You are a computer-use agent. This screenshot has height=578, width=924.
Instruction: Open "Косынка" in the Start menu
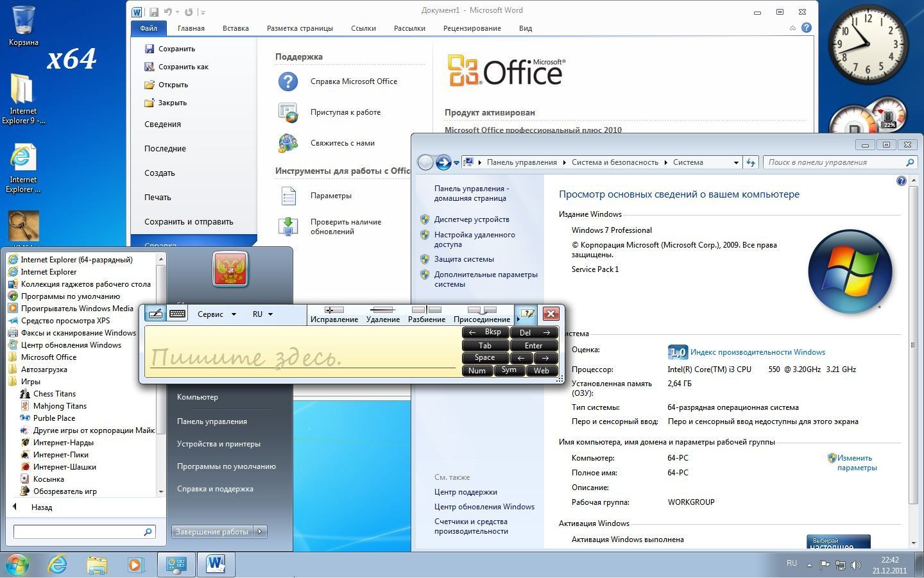49,479
